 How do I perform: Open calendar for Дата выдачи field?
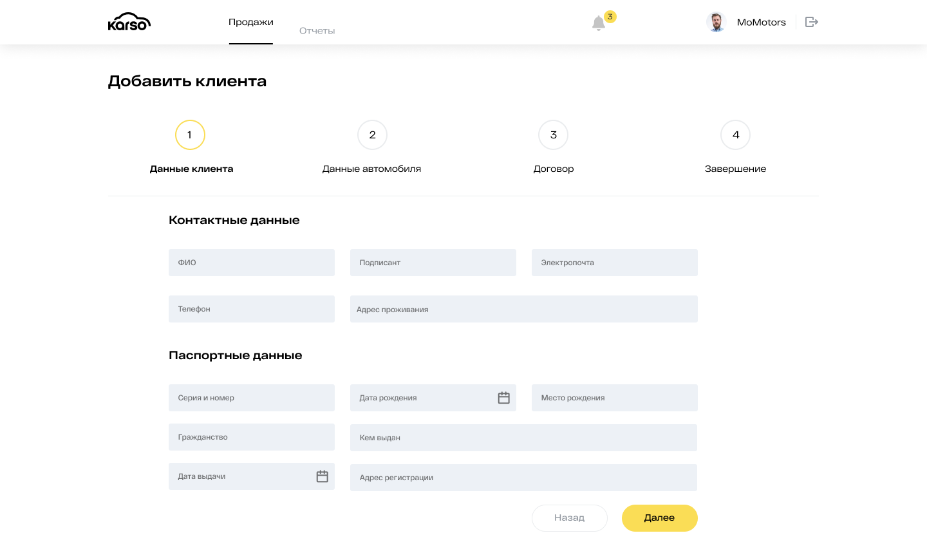pos(322,476)
